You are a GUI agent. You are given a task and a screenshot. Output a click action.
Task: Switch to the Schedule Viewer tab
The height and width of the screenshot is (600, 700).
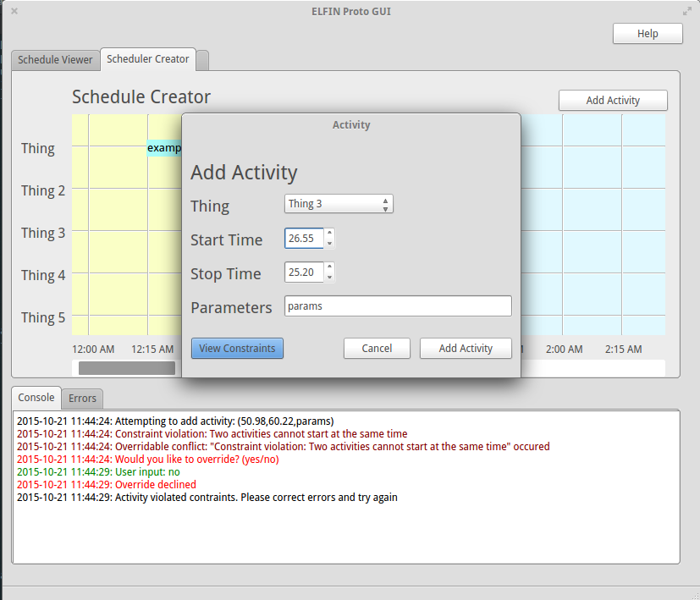[54, 59]
